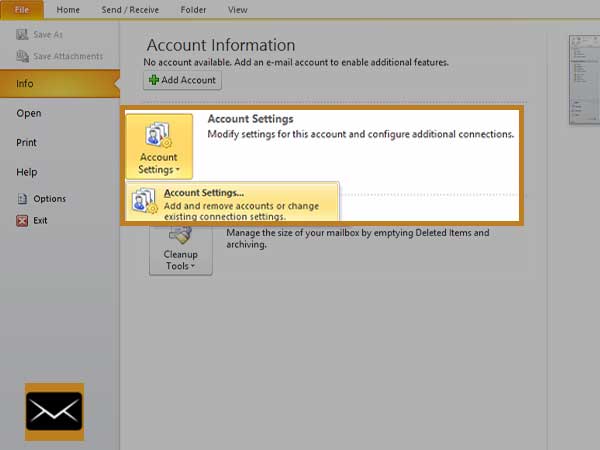Click the red Exit icon
600x450 pixels.
[22, 221]
